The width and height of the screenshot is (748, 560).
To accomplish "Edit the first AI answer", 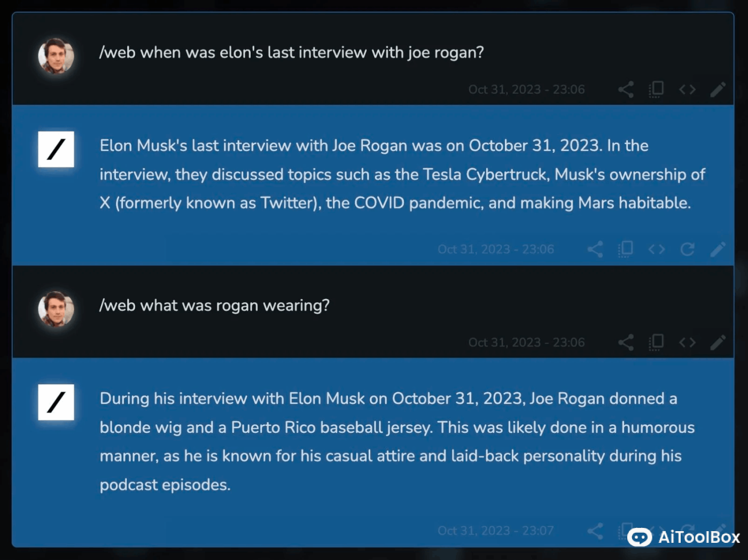I will coord(718,249).
